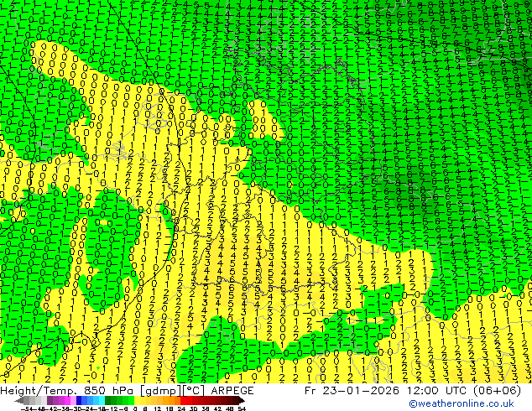Click the dark maroon right arrow end of the color scale
This screenshot has width=532, height=411.
point(241,400)
